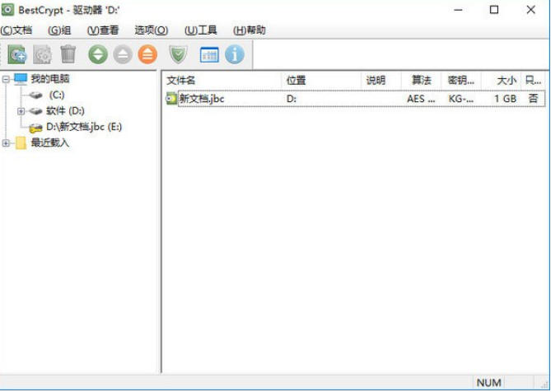Select 我的电脑 in the tree

coord(50,79)
